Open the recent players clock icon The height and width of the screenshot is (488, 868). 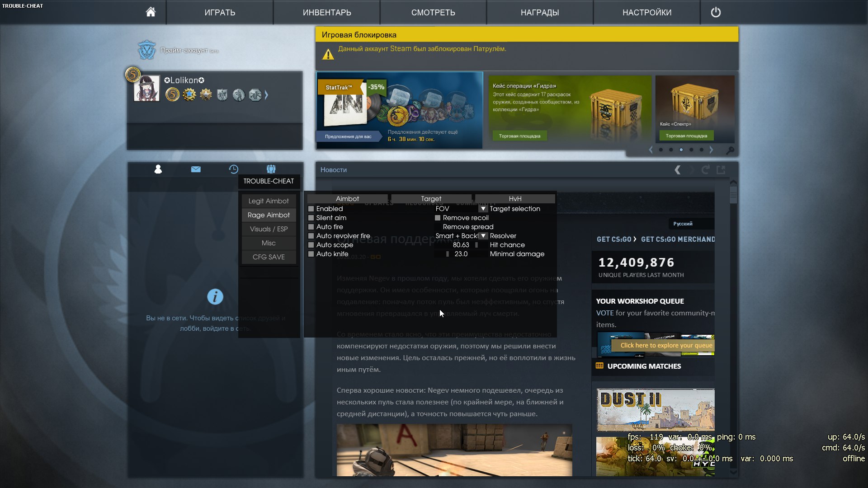pos(233,169)
